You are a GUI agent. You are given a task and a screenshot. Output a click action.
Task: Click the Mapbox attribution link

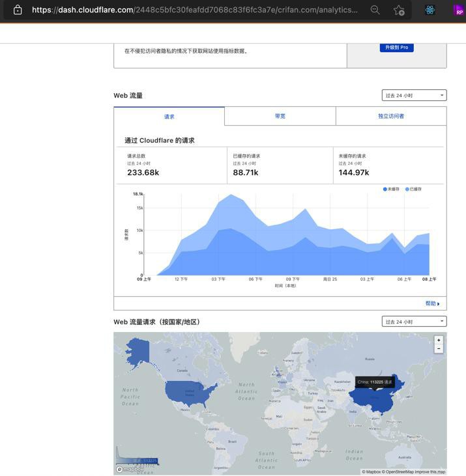click(371, 471)
